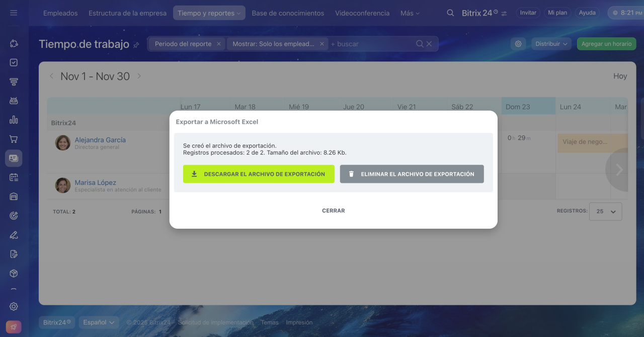Viewport: 644px width, 337px height.
Task: Click the bar chart sidebar icon
Action: tap(14, 120)
